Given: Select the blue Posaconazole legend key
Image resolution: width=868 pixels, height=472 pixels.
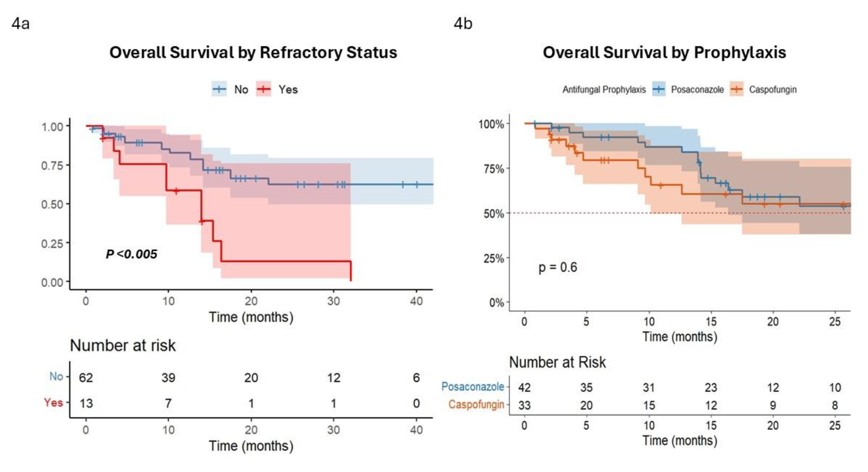Looking at the screenshot, I should [x=659, y=89].
